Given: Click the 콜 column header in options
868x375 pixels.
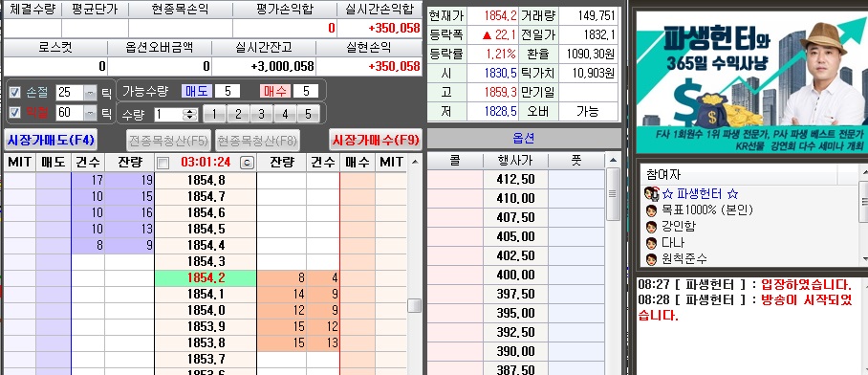Looking at the screenshot, I should point(455,161).
